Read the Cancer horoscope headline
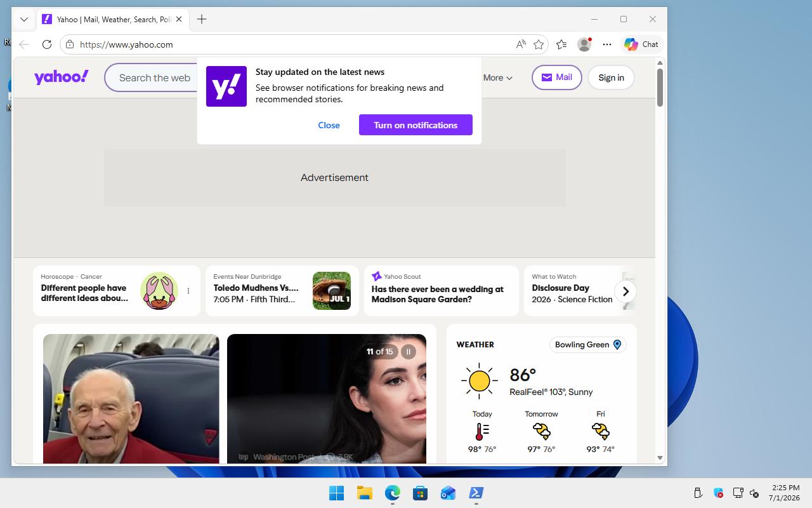 click(x=85, y=293)
